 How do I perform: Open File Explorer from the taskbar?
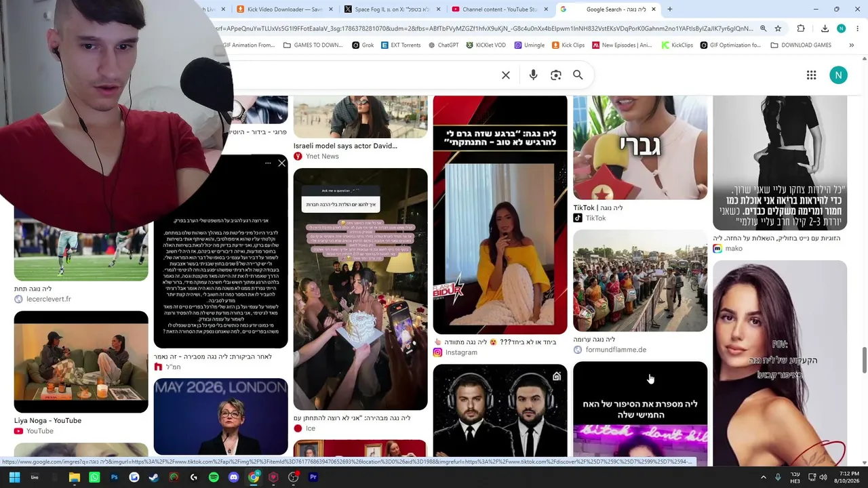pos(75,477)
